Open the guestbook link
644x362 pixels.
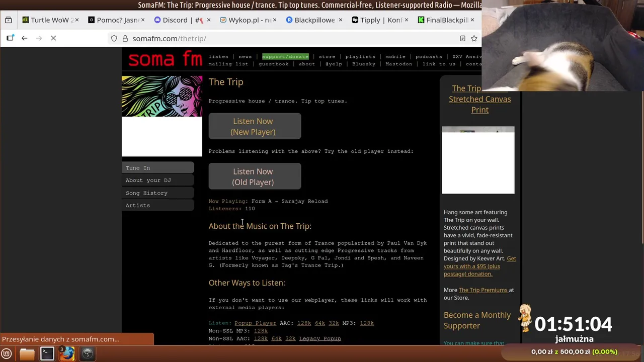(274, 64)
